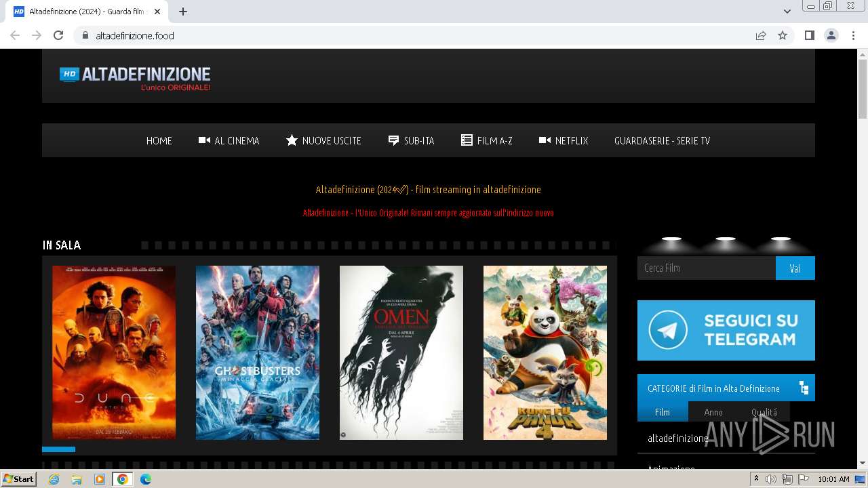Click the Altadefinizione HD logo
Screen dimensions: 868x488
tap(135, 79)
